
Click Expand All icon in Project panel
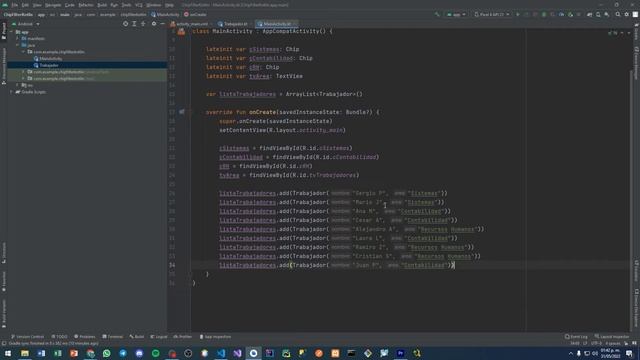tap(134, 24)
